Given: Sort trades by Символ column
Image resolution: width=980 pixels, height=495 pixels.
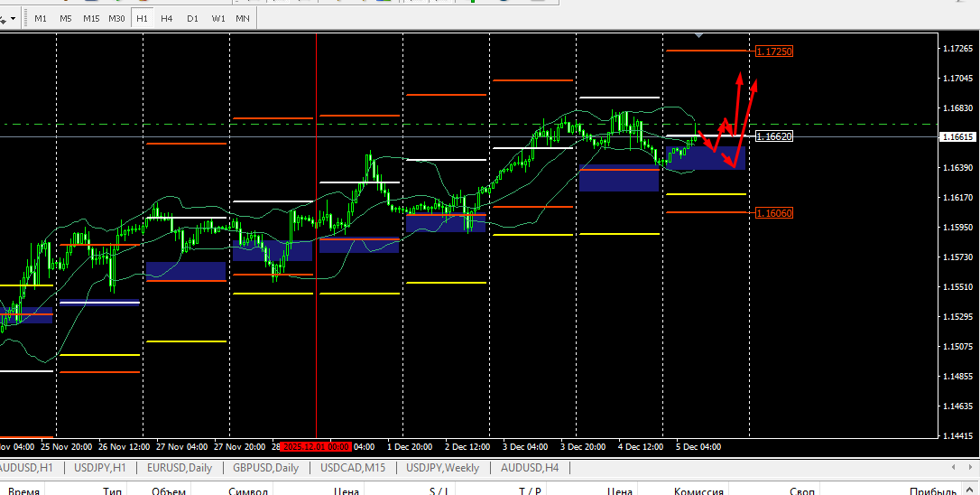Looking at the screenshot, I should click(x=248, y=491).
